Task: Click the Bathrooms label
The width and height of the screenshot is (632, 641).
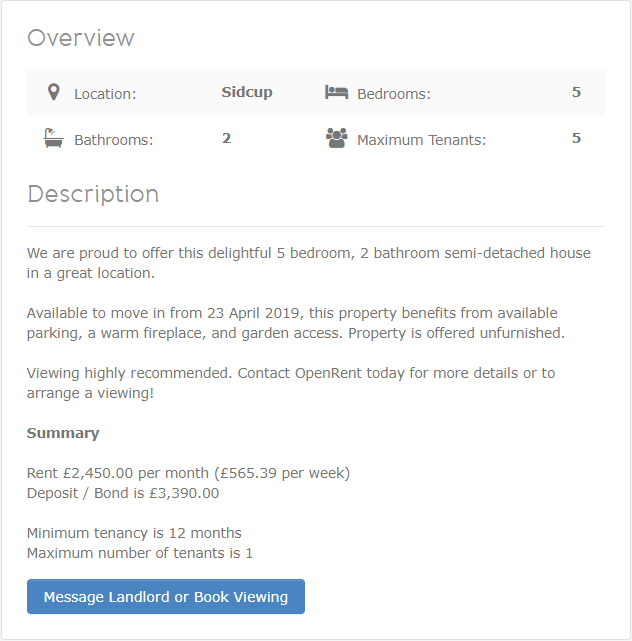Action: tap(114, 140)
